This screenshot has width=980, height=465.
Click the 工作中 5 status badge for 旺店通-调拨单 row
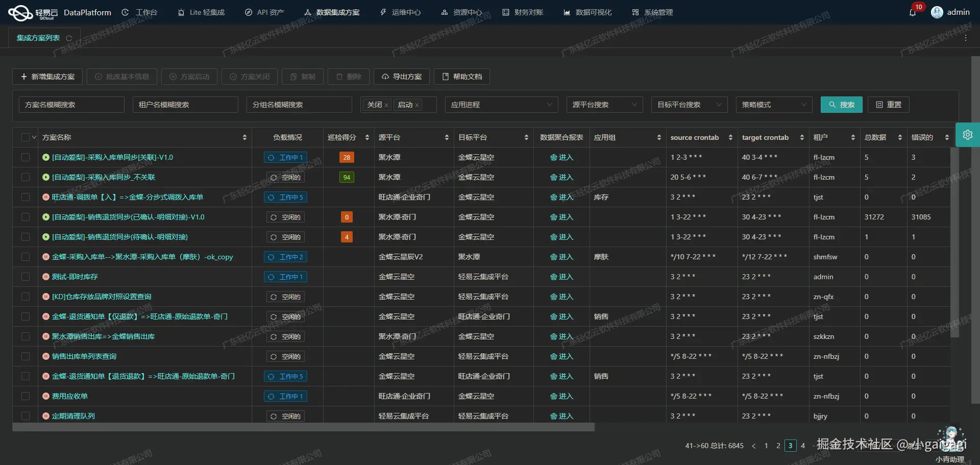285,197
